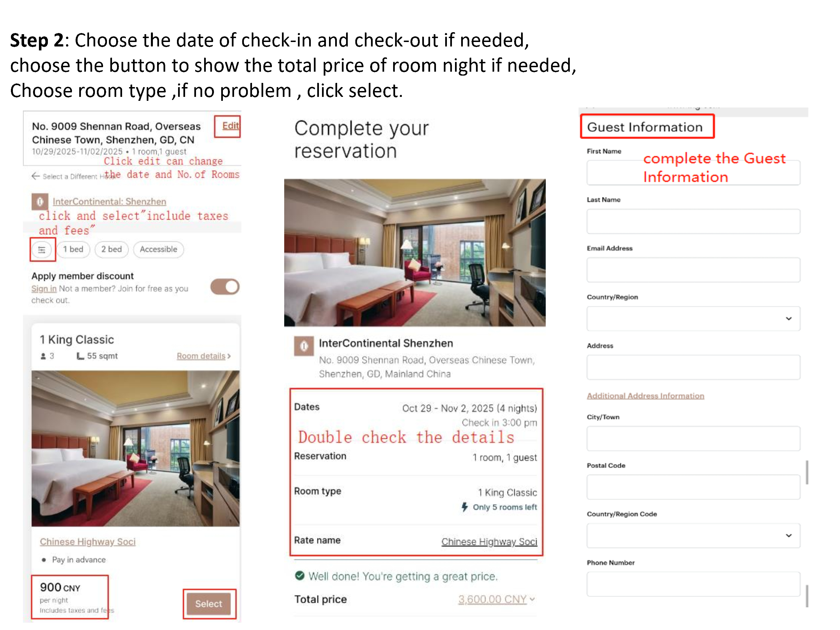The width and height of the screenshot is (840, 630).
Task: Click the City/Town input field
Action: click(693, 438)
